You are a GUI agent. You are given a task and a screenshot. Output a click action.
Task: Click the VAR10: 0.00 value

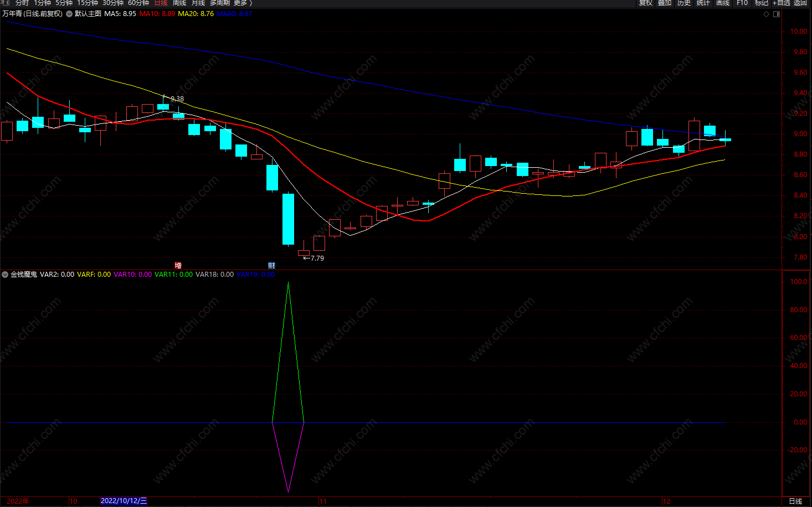pyautogui.click(x=132, y=275)
